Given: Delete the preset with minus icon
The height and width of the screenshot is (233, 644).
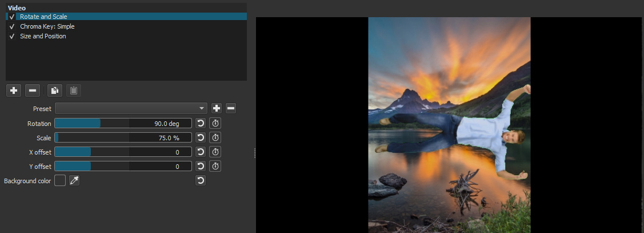Looking at the screenshot, I should (x=231, y=109).
